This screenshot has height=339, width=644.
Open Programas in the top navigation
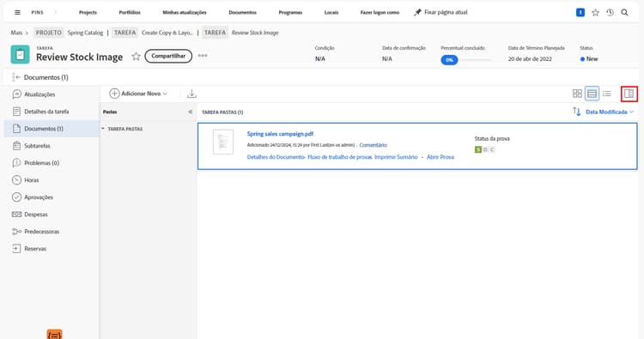290,12
